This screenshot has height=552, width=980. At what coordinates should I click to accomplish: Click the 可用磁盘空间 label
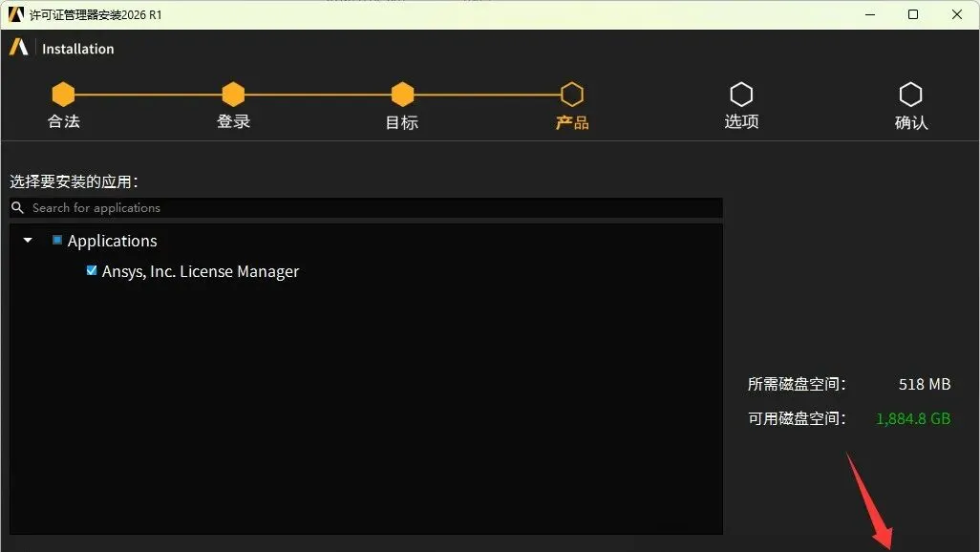point(797,418)
